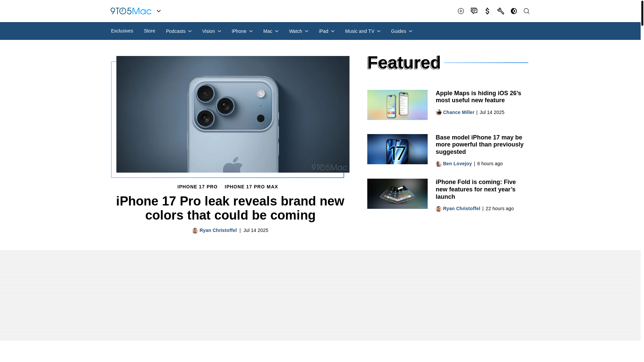
Task: Click Ben Lovejoy's avatar icon
Action: click(439, 164)
